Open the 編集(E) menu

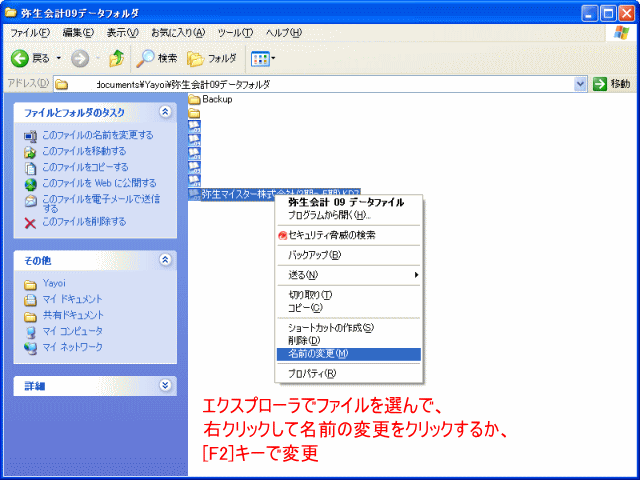pyautogui.click(x=78, y=33)
